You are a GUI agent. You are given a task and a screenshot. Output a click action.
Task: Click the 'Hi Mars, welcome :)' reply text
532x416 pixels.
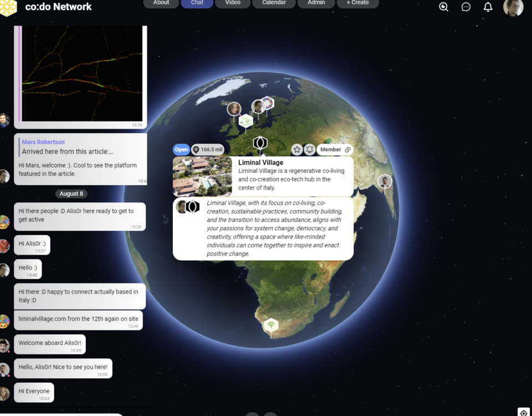pos(78,170)
